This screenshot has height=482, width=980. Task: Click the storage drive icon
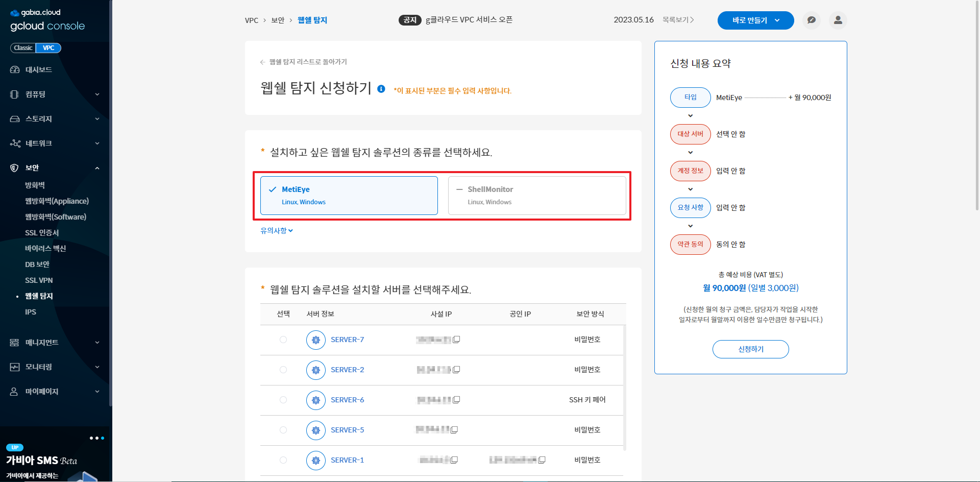15,118
